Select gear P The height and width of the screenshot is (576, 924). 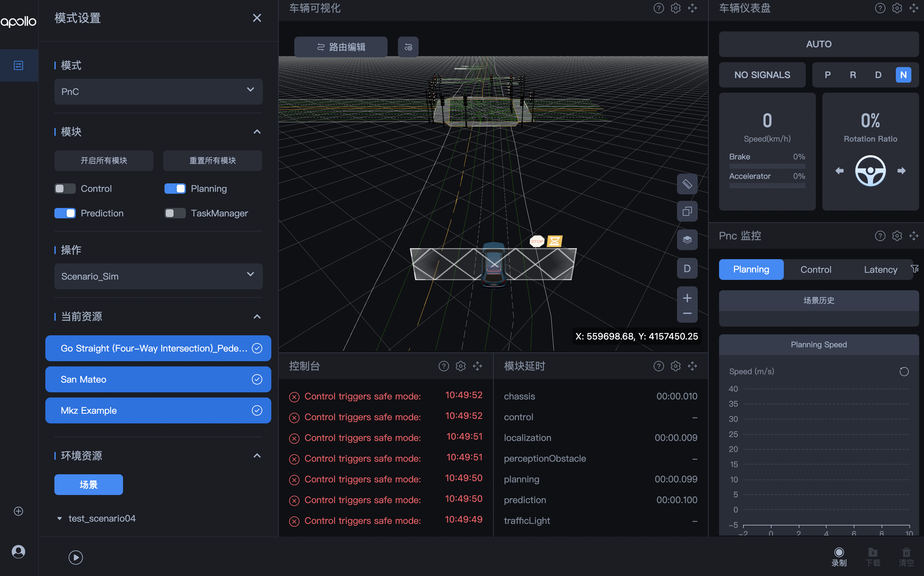tap(828, 75)
